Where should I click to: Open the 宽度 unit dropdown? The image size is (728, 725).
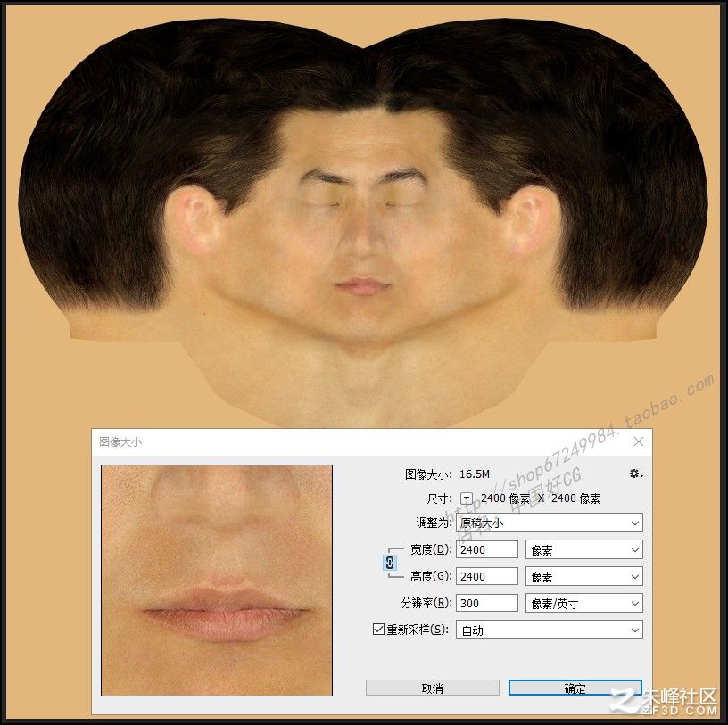pos(584,550)
